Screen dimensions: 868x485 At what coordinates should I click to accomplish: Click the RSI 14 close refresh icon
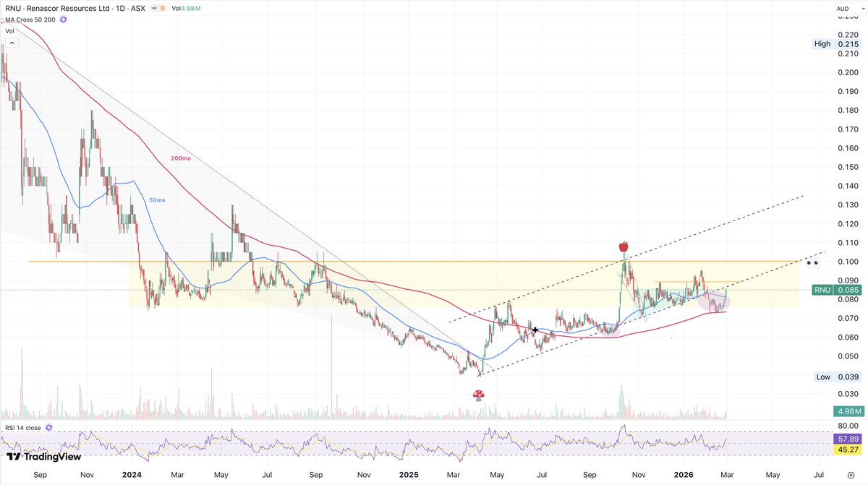pos(48,428)
